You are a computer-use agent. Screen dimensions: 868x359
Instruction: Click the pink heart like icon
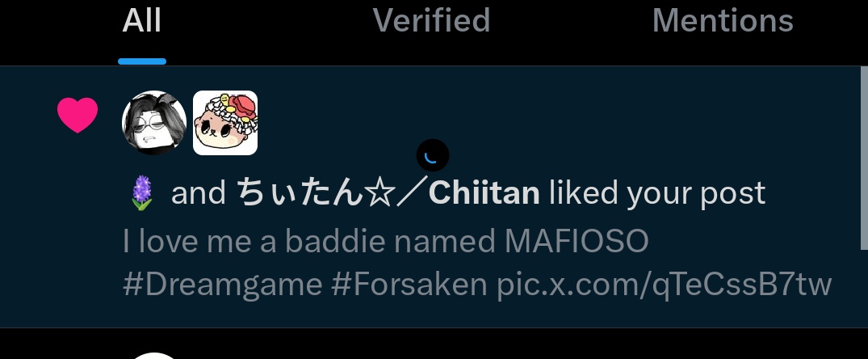point(78,116)
